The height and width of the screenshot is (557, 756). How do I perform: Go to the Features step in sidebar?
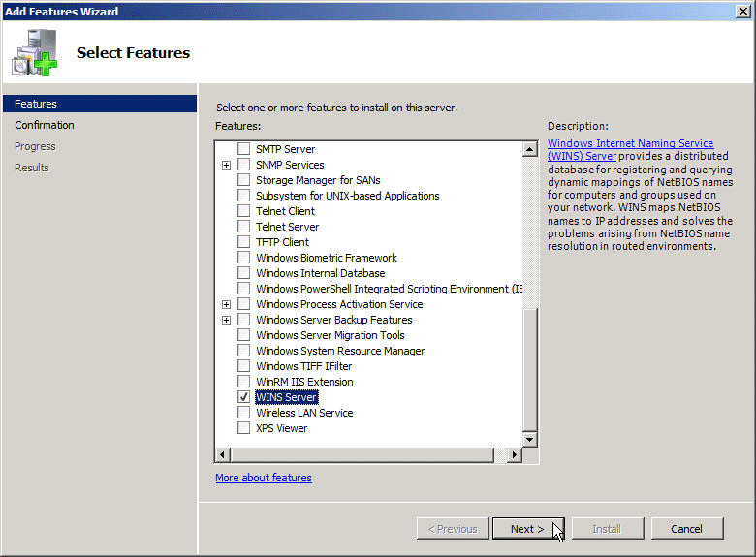click(x=36, y=104)
